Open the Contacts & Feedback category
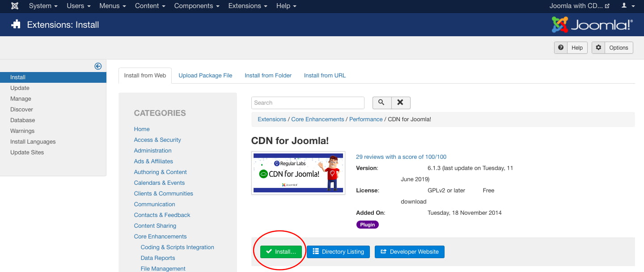The image size is (644, 272). (162, 215)
